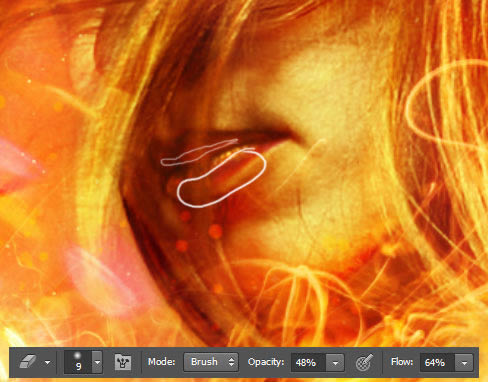Open the brush preset picker dropdown
This screenshot has height=382, width=488.
[x=97, y=362]
